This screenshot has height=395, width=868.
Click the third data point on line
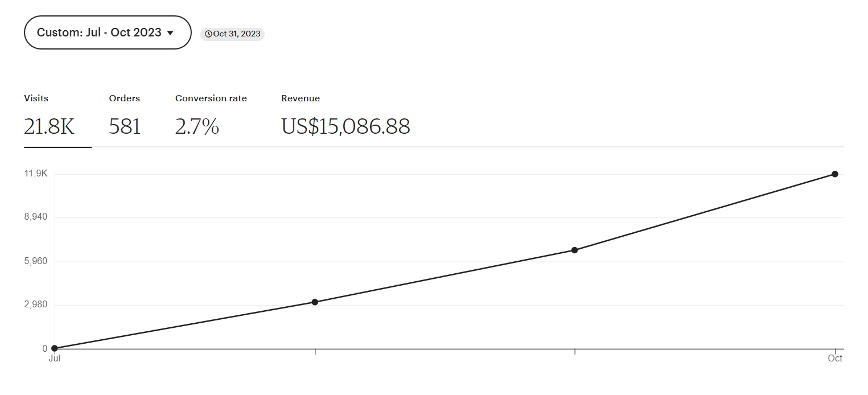pos(574,250)
